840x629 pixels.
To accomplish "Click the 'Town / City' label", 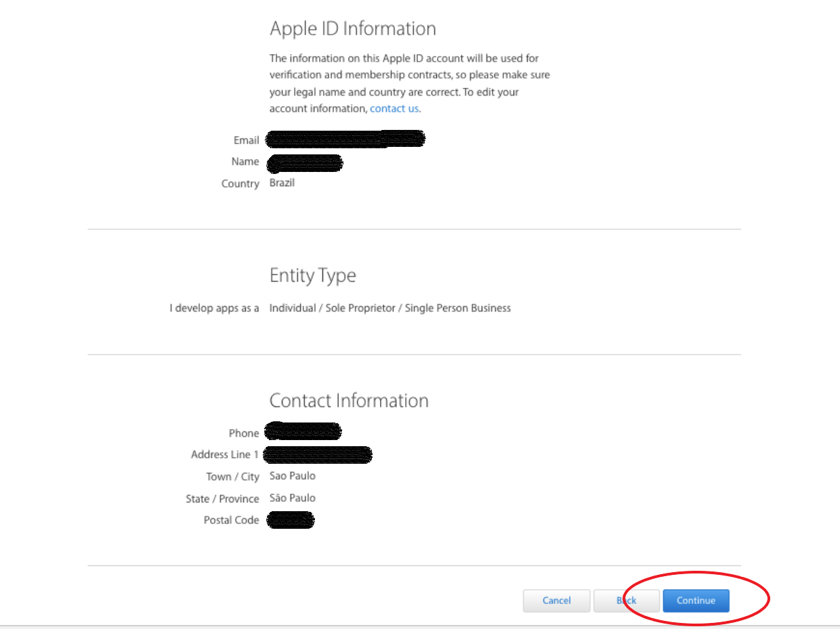I will coord(233,477).
